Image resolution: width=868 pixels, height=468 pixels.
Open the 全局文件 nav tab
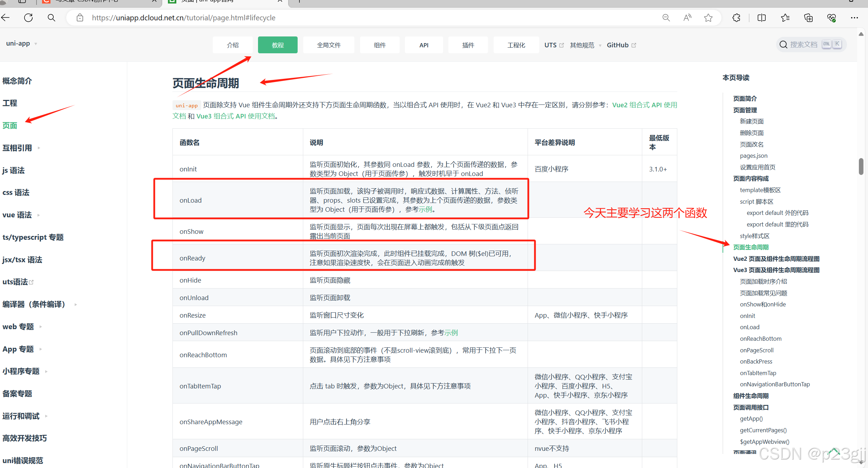(328, 45)
